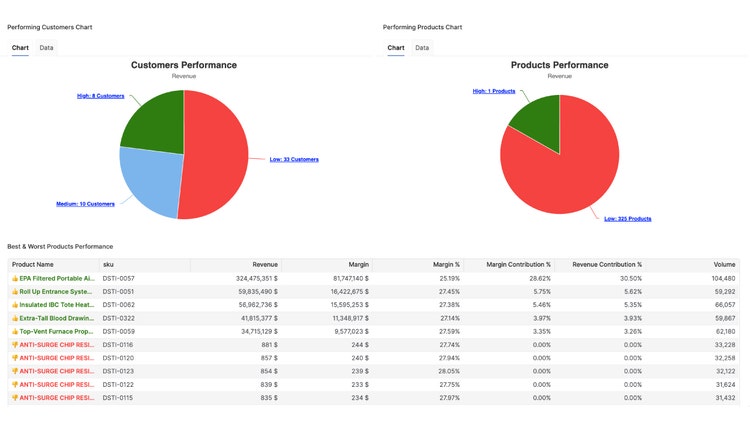This screenshot has height=422, width=750.
Task: Click the Customers Performance chart title
Action: (x=184, y=65)
